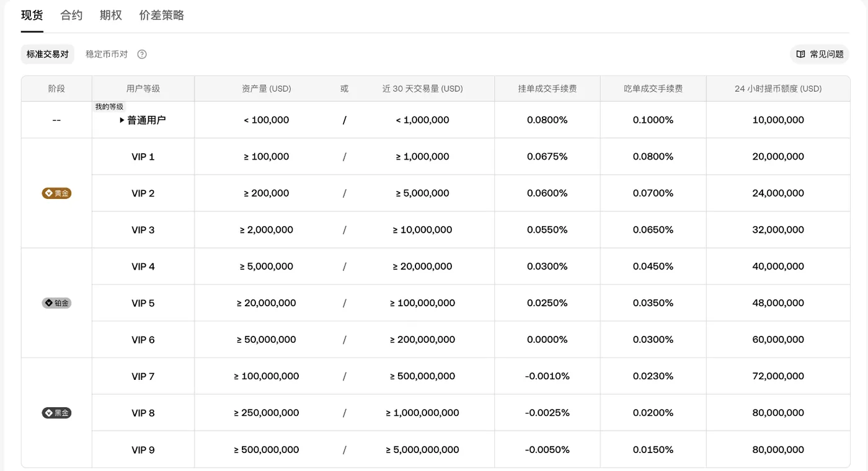Image resolution: width=868 pixels, height=471 pixels.
Task: Click the 0.0450% taker fee for VIP 4
Action: click(653, 266)
